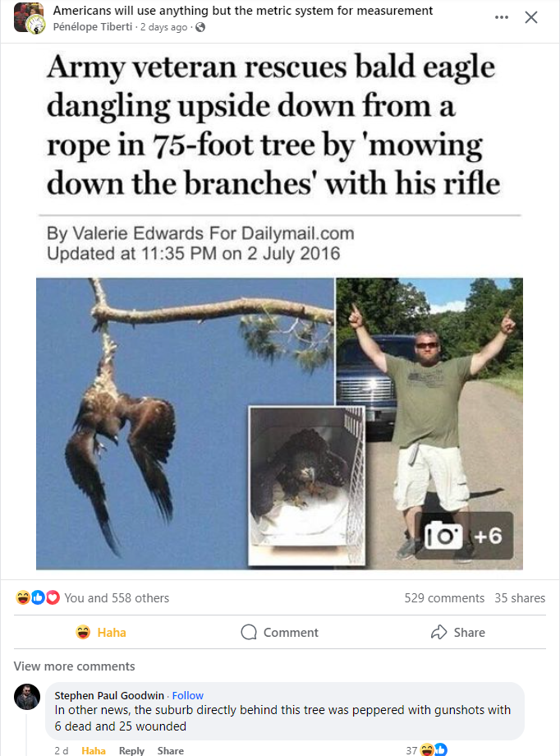Follow Stephen Paul Goodwin
Viewport: 560px width, 756px height.
[187, 695]
